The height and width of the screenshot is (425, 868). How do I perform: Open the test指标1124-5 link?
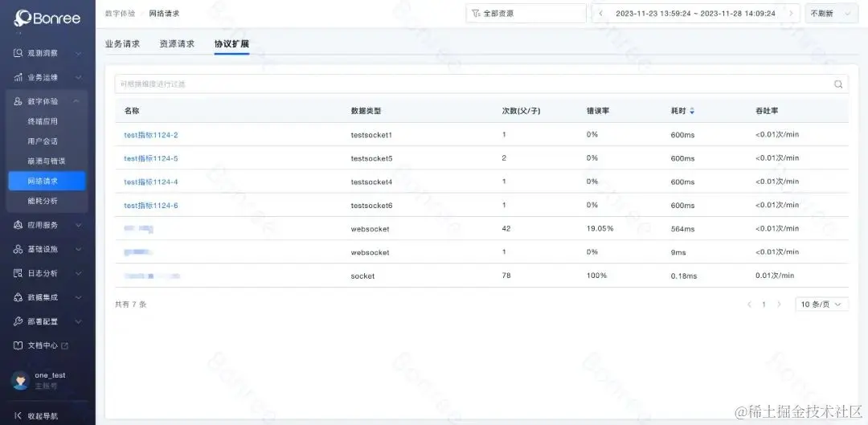150,158
